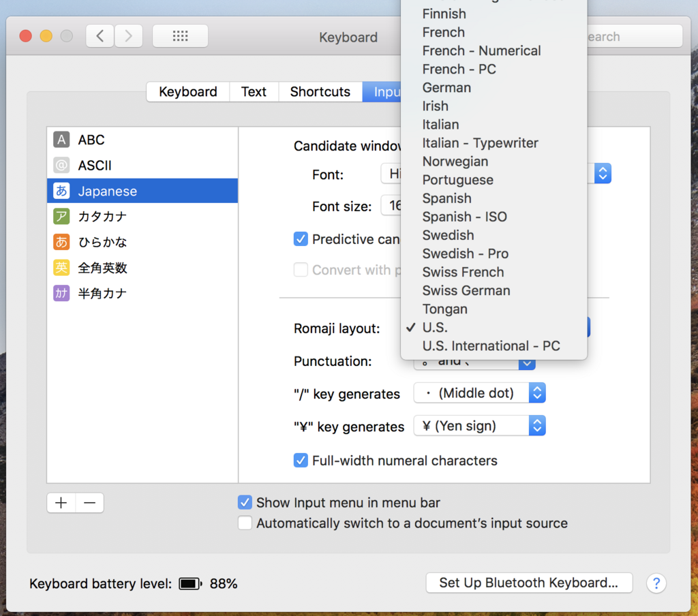Click the ASCII input source icon
This screenshot has height=616, width=698.
tap(61, 165)
